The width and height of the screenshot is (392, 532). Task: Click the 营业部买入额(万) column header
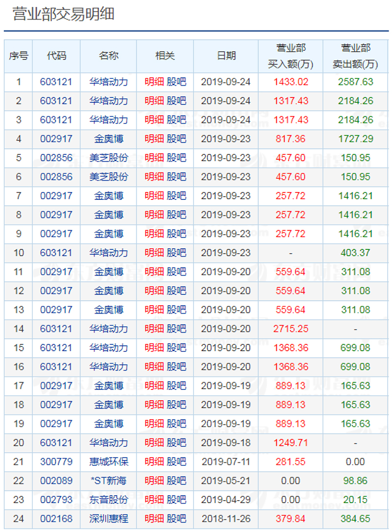291,56
